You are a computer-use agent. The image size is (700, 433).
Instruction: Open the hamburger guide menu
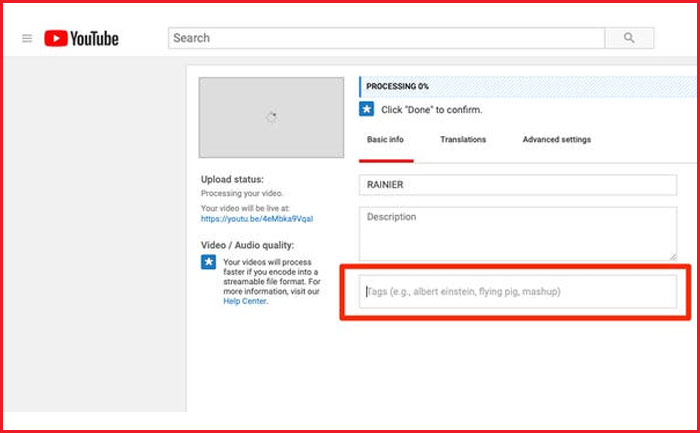[27, 39]
